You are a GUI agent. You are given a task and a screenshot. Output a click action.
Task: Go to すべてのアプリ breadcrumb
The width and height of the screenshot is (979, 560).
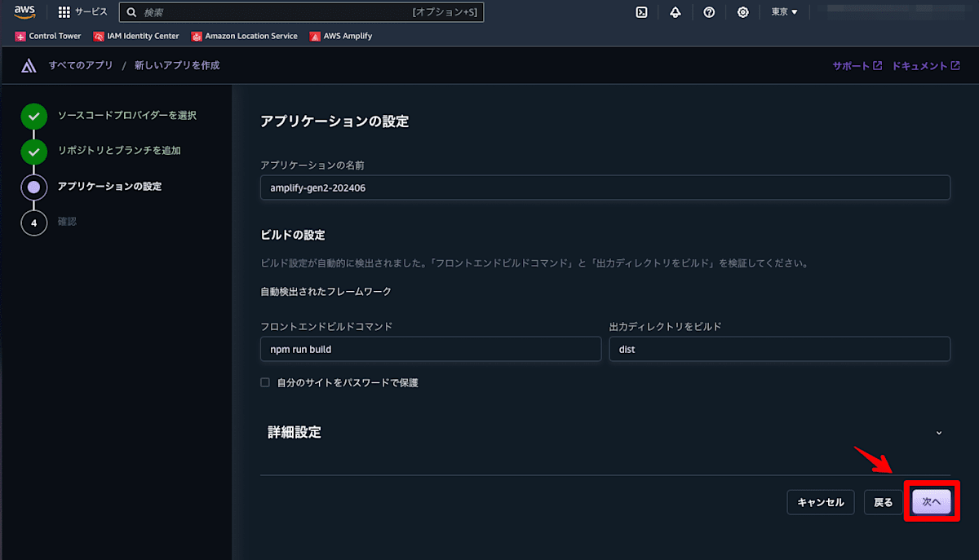click(81, 65)
